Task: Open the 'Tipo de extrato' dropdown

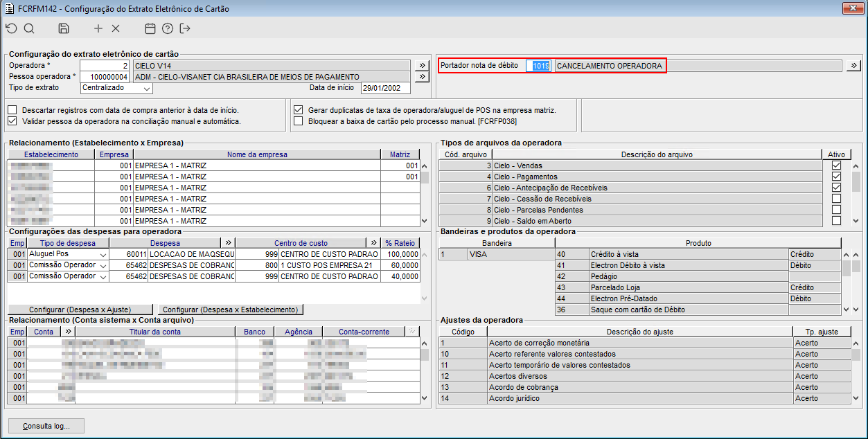Action: (148, 88)
